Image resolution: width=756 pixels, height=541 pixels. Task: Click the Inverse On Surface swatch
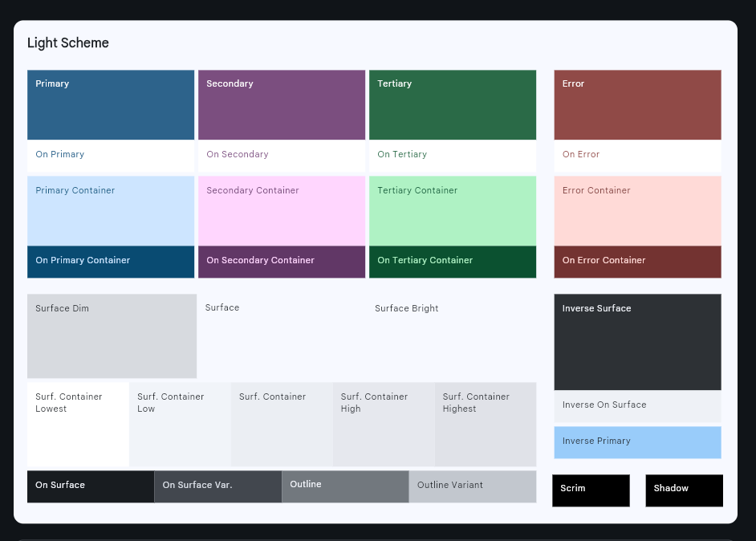pyautogui.click(x=637, y=406)
